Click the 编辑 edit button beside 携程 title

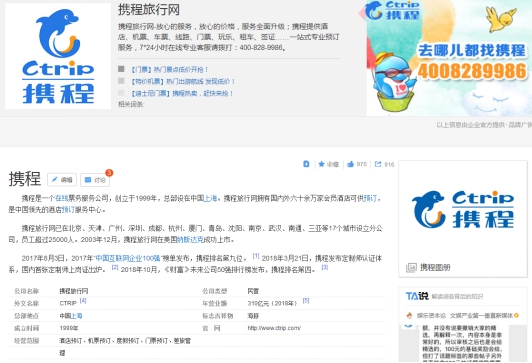pos(62,180)
